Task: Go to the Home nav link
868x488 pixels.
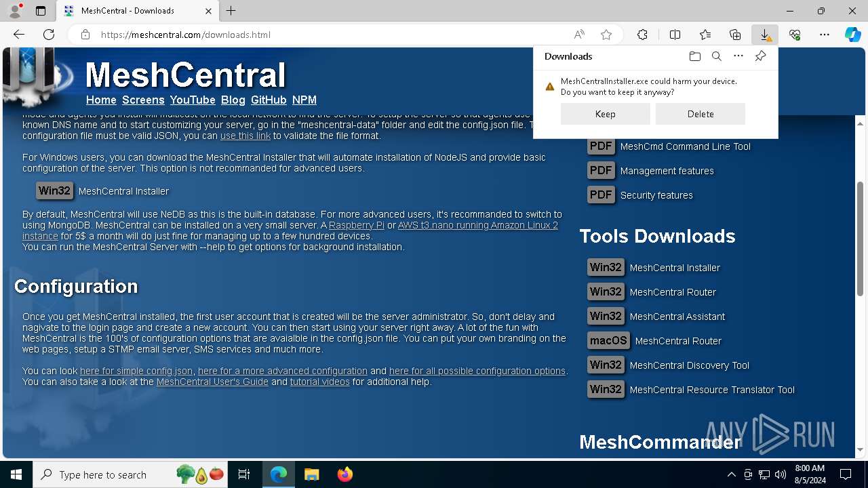Action: coord(101,100)
